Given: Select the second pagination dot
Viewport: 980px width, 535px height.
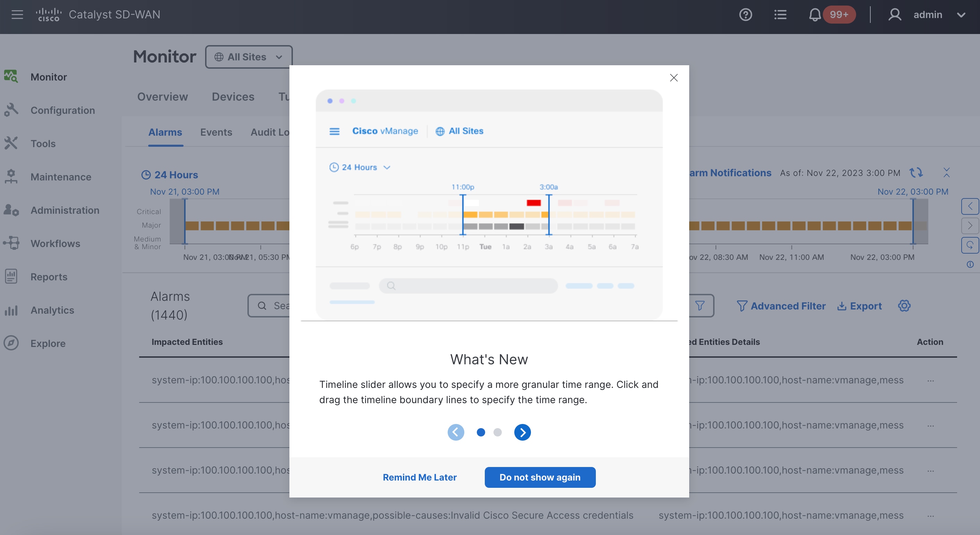Looking at the screenshot, I should tap(498, 432).
